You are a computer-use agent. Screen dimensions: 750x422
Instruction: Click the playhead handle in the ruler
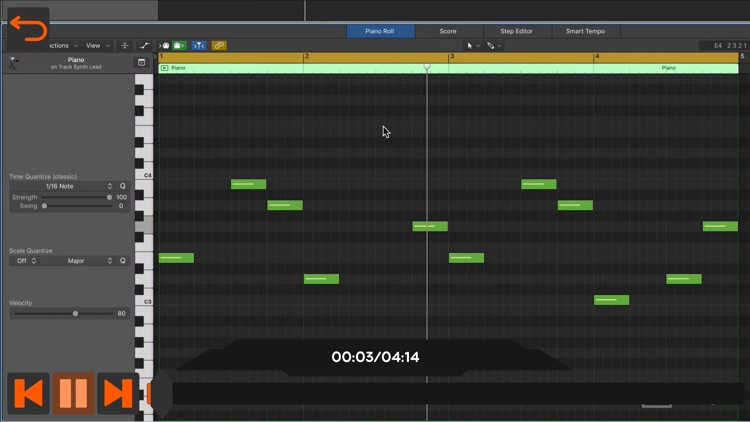coord(427,67)
